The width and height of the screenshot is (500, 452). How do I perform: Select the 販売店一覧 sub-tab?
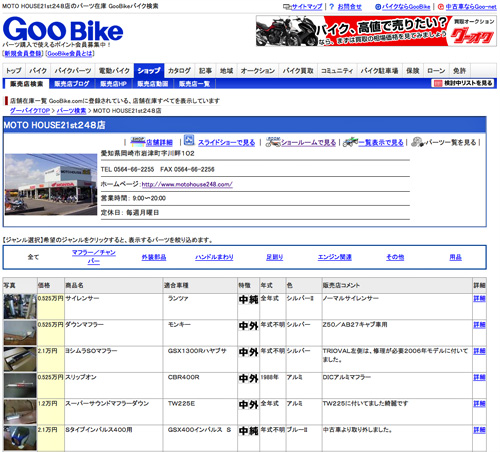tap(194, 84)
